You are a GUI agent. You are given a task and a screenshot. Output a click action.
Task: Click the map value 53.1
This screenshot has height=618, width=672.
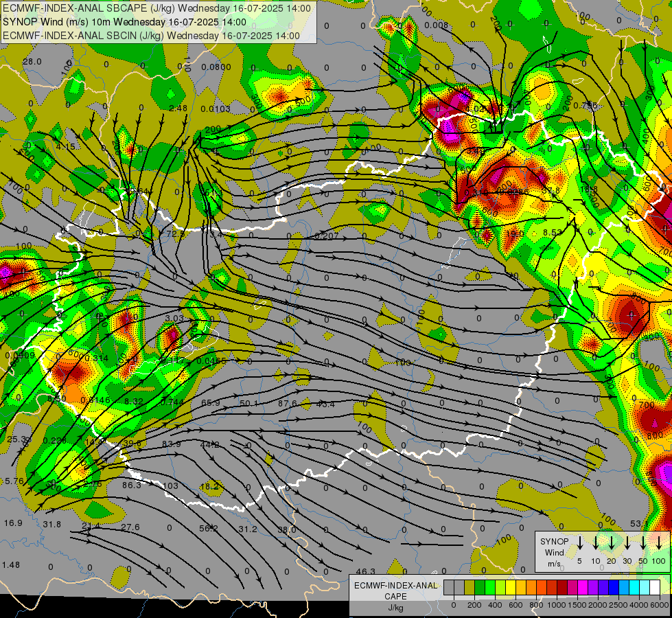point(639,524)
